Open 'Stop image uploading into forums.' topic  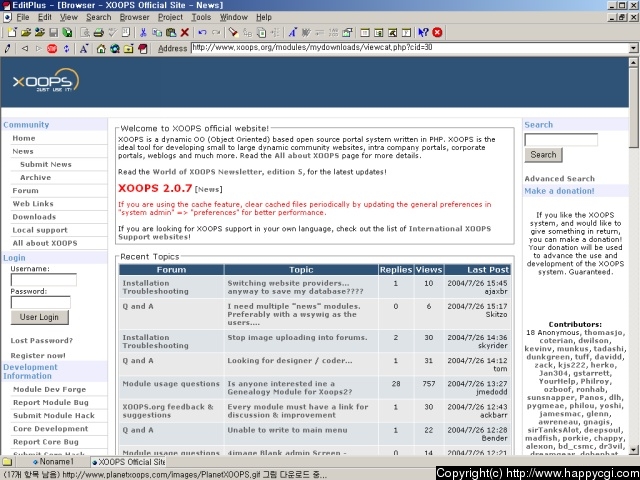tap(297, 338)
